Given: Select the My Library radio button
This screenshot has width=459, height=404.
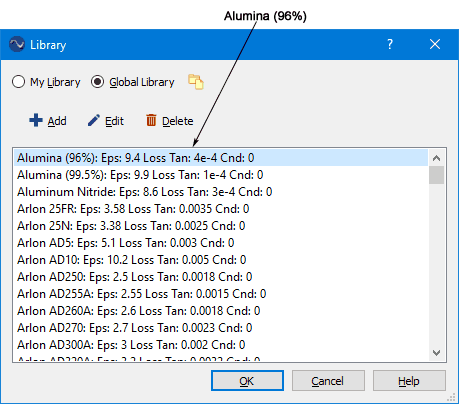Looking at the screenshot, I should 18,82.
